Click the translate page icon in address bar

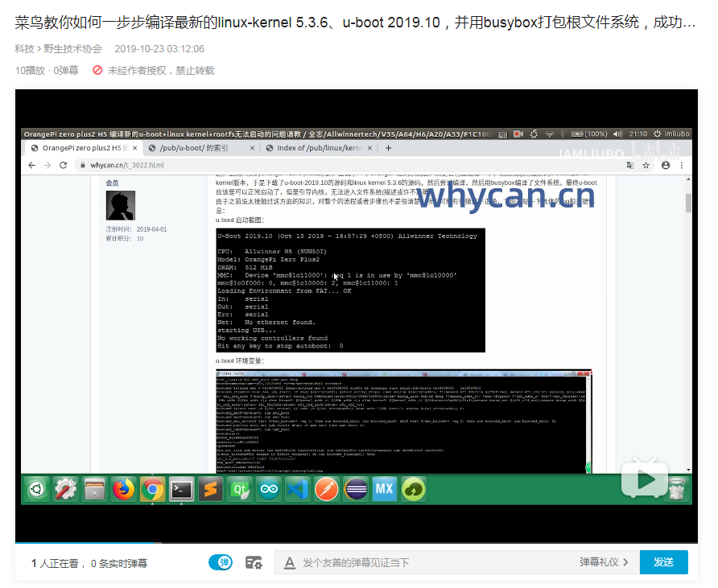click(x=630, y=165)
